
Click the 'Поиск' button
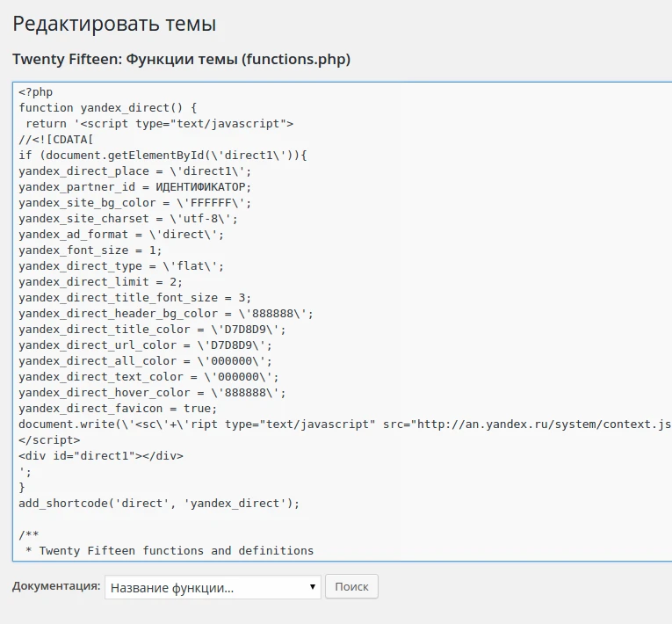351,586
